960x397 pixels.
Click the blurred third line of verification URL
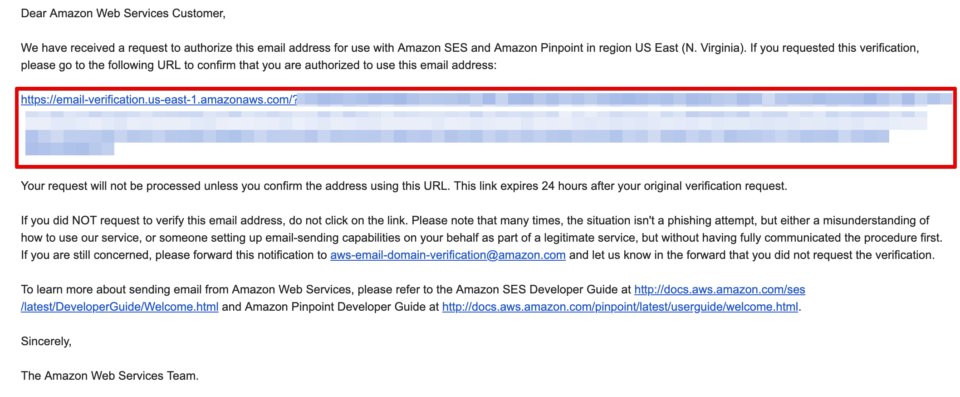(457, 136)
